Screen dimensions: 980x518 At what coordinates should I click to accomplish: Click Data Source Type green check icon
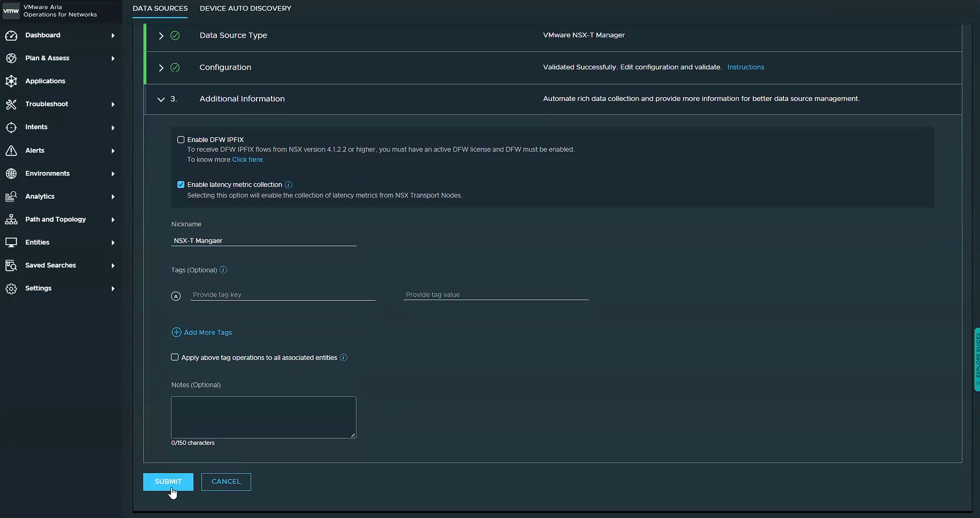point(175,36)
